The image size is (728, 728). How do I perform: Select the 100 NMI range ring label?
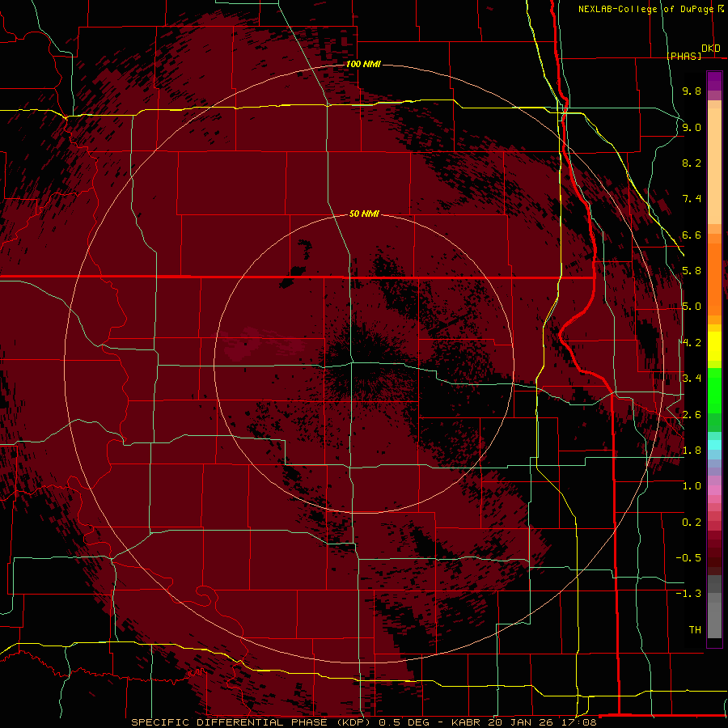click(363, 64)
